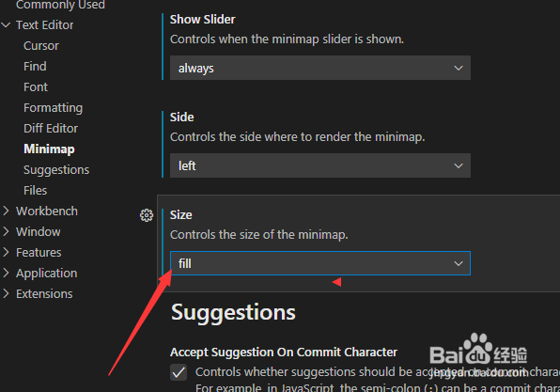Click the chevron arrow next to Application
This screenshot has height=392, width=560.
[x=6, y=273]
